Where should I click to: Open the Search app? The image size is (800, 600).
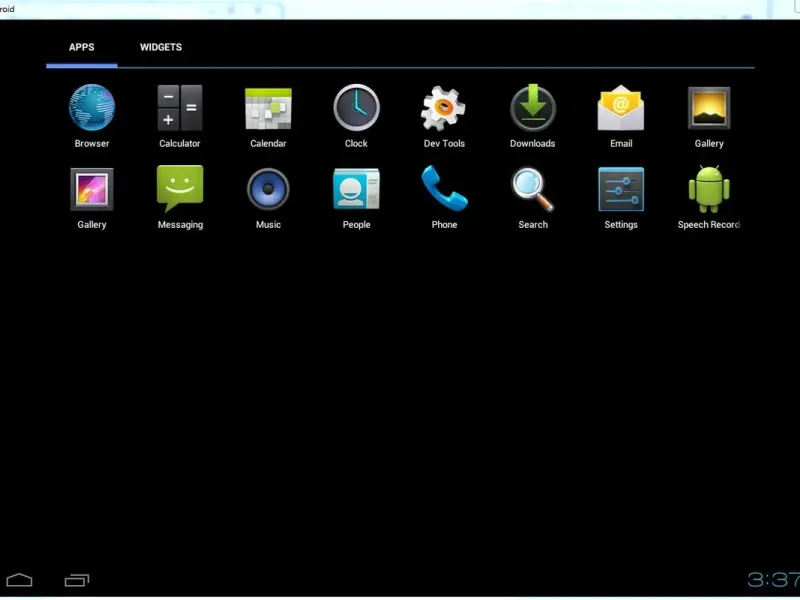(x=533, y=189)
